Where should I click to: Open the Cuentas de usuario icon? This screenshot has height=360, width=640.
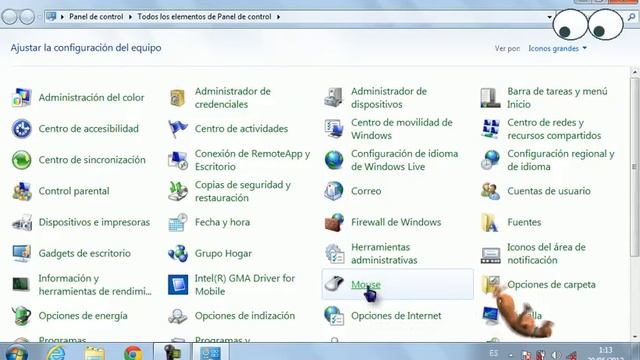point(490,191)
